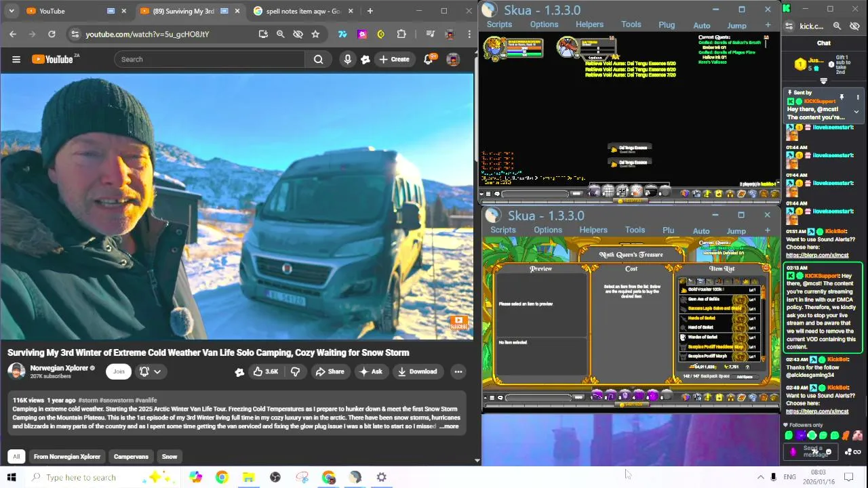Select the From Norwegian Xplorer chip

coord(67,457)
